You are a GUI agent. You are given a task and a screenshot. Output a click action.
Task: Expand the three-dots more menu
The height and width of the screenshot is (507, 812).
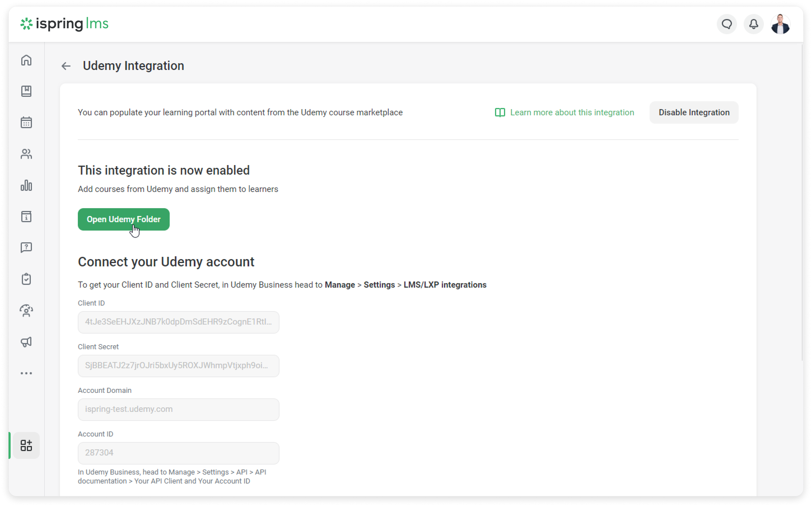coord(26,373)
